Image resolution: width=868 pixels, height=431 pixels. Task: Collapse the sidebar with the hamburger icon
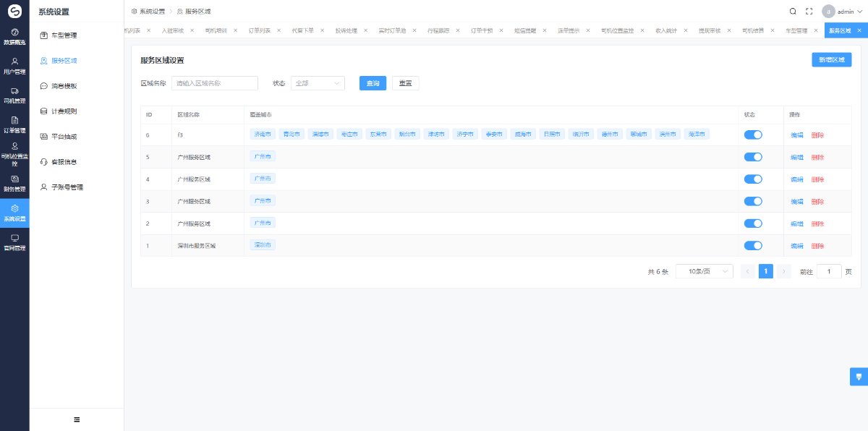pyautogui.click(x=77, y=419)
